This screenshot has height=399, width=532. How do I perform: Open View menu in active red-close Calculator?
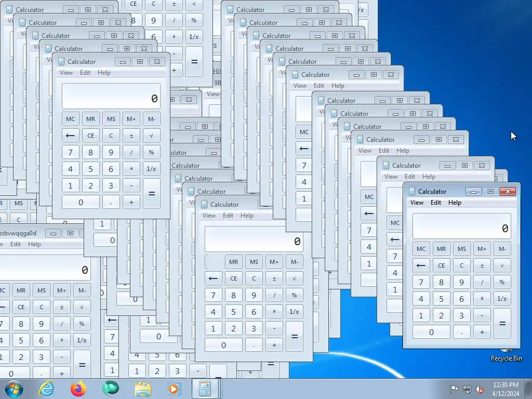(x=417, y=203)
